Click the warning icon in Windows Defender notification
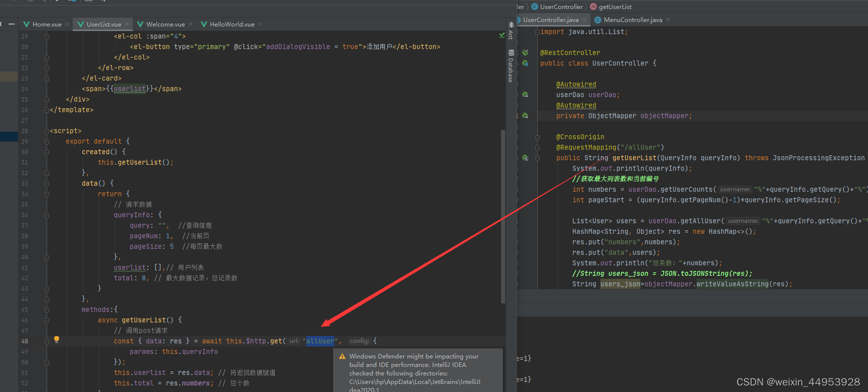This screenshot has height=392, width=868. coord(342,356)
